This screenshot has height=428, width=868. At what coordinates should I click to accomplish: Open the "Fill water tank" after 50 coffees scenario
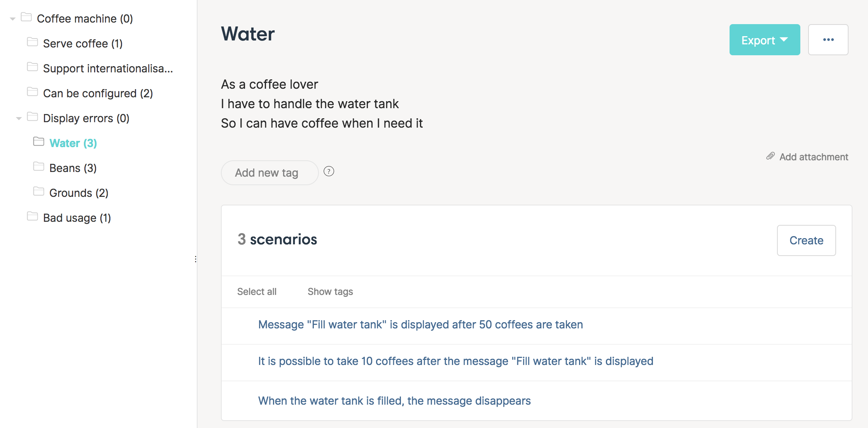coord(420,325)
